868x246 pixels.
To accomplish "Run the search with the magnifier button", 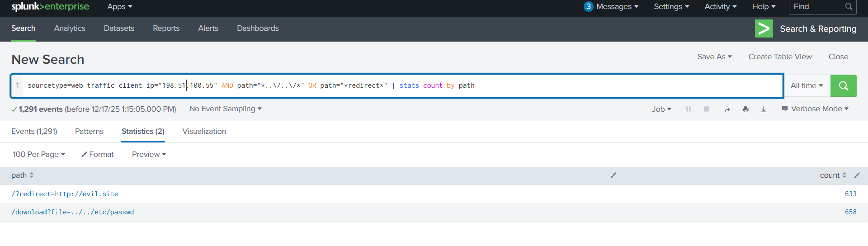I will pyautogui.click(x=843, y=85).
